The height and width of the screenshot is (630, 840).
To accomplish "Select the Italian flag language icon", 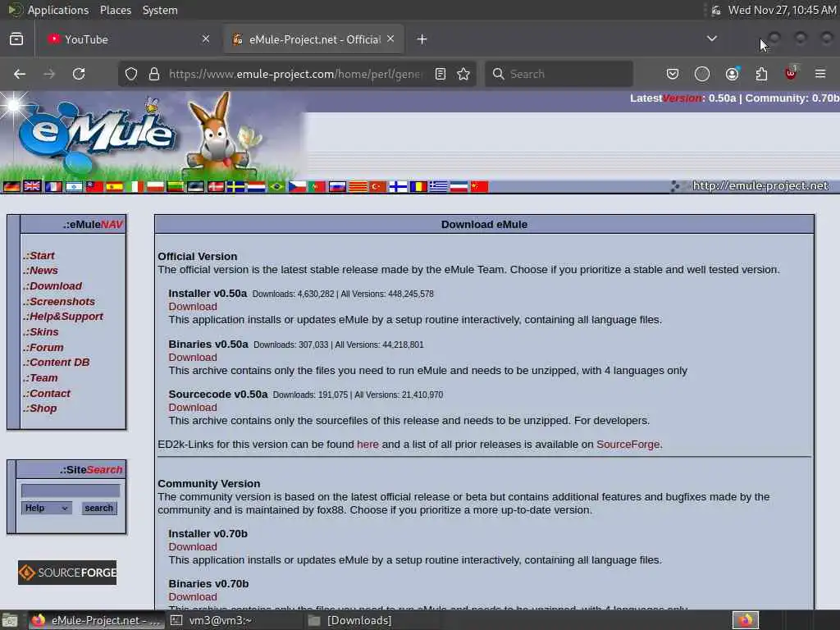I will 135,186.
